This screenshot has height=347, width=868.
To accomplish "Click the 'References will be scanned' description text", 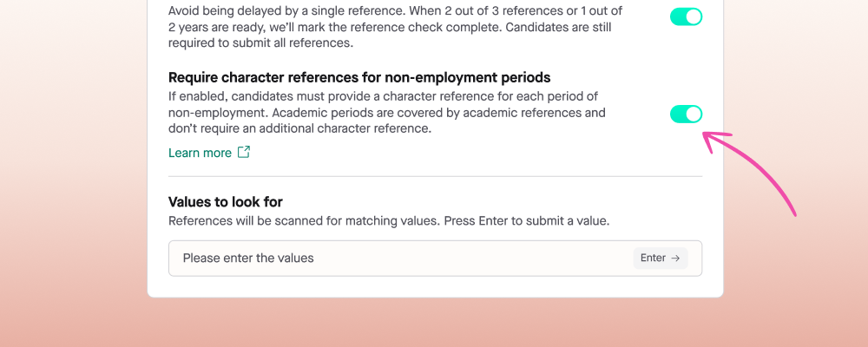I will (x=389, y=221).
